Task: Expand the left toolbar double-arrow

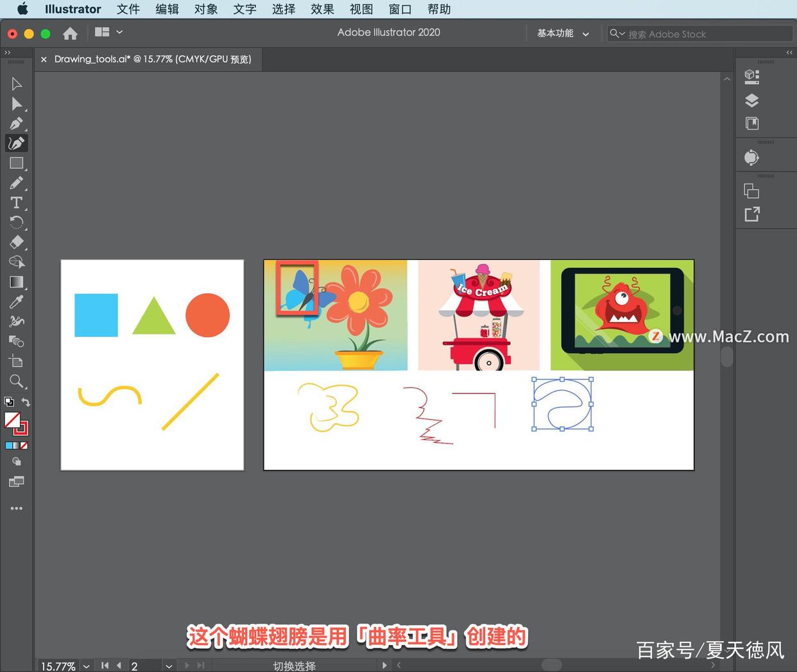Action: [x=8, y=53]
